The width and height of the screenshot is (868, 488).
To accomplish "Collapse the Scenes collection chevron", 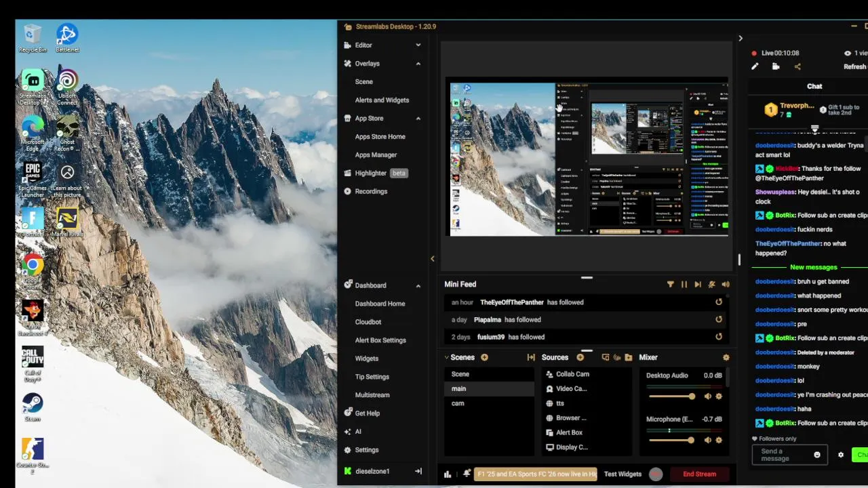I will coord(447,357).
